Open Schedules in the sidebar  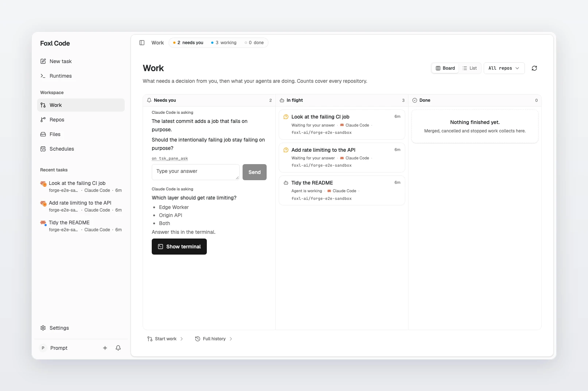click(81, 149)
